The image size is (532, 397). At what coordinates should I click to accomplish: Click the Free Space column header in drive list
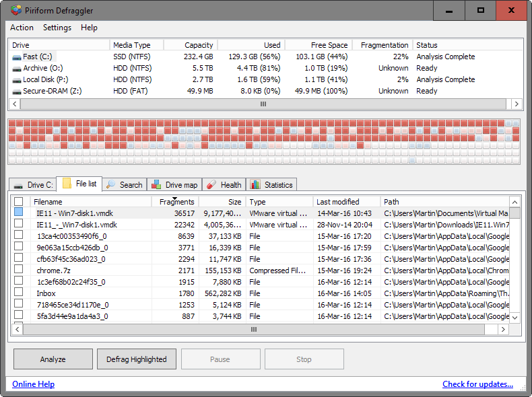[x=319, y=45]
